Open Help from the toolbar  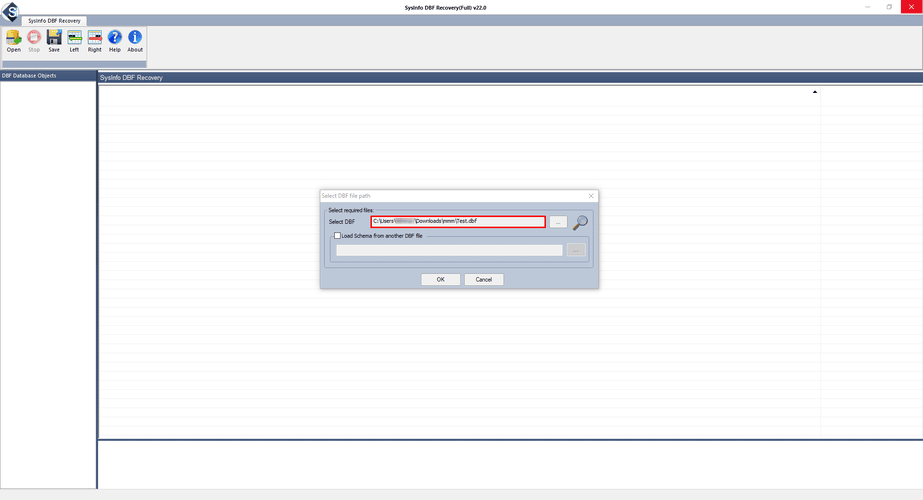tap(115, 41)
